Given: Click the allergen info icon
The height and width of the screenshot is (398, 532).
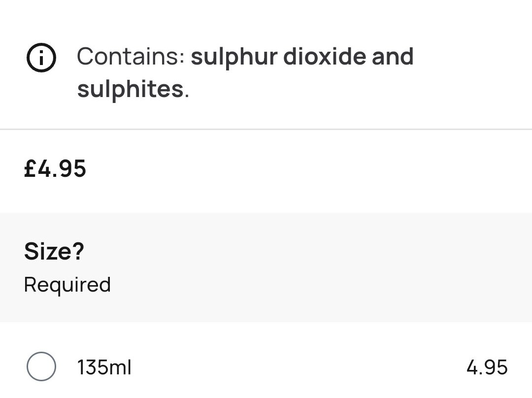Looking at the screenshot, I should (x=41, y=58).
